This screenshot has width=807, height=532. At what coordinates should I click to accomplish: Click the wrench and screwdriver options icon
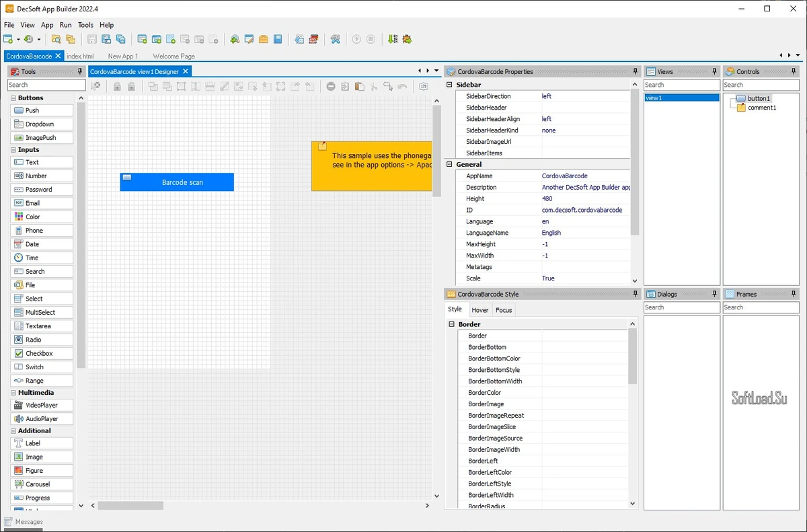coord(335,39)
